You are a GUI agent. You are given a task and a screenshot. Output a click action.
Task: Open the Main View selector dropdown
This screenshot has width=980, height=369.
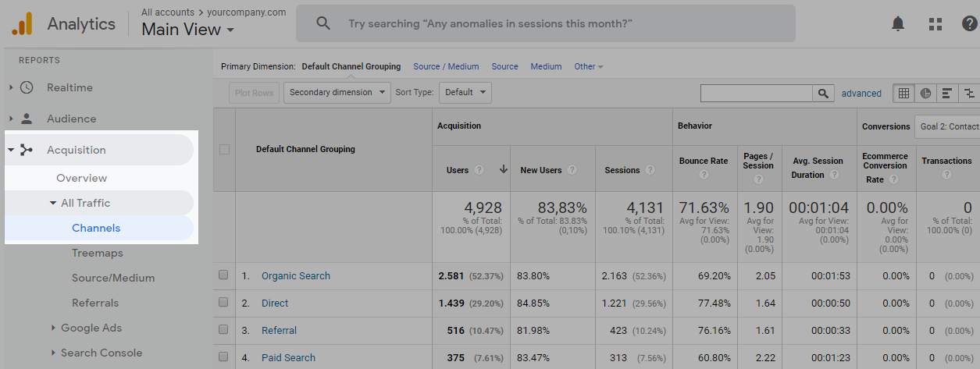(x=187, y=30)
